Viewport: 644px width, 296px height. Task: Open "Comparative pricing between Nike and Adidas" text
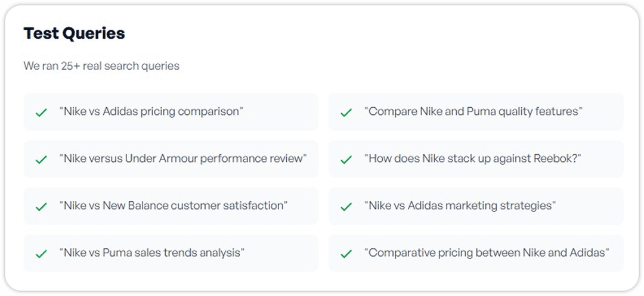[487, 253]
